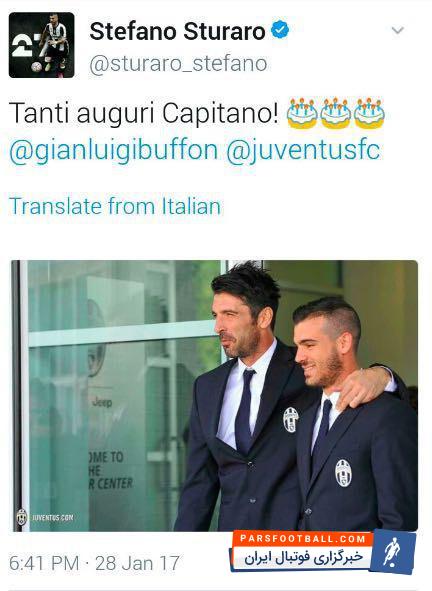Click the first birthday cake emoji
Viewport: 432px width, 591px height.
click(302, 113)
